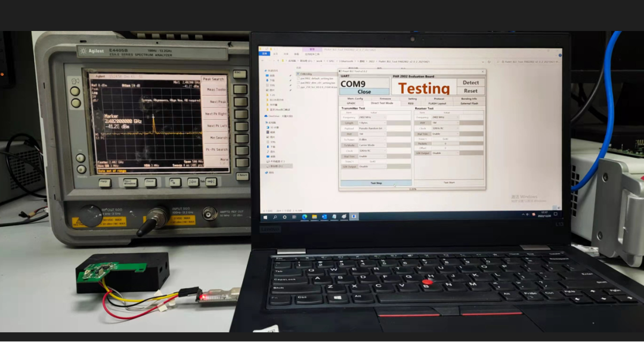Refresh the Explorer address bar

[x=489, y=61]
